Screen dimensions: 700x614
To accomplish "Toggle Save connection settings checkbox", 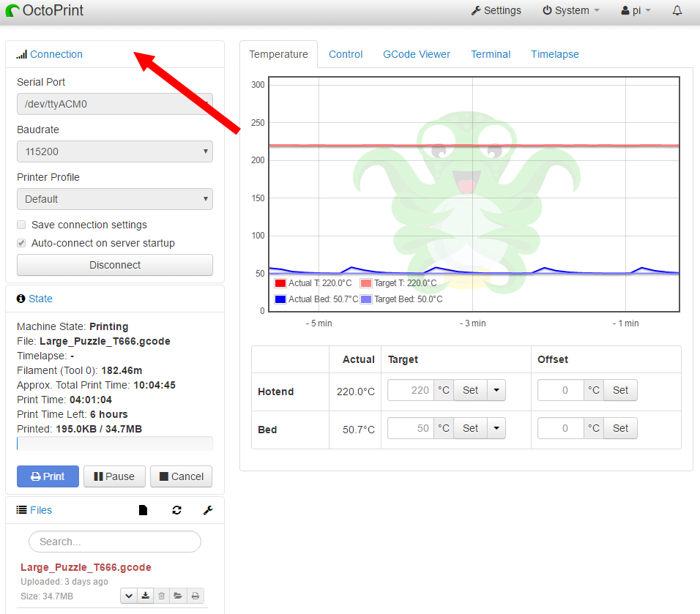I will pyautogui.click(x=22, y=225).
